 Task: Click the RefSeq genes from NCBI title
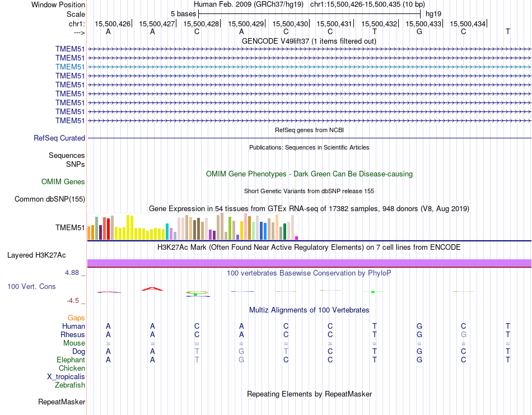pyautogui.click(x=310, y=130)
